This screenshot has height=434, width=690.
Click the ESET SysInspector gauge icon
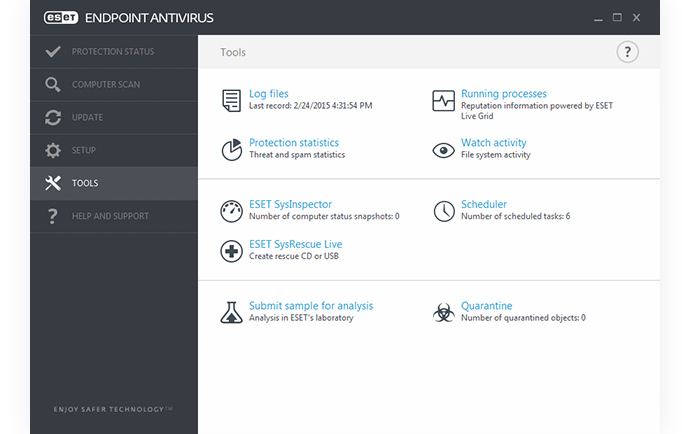point(231,211)
